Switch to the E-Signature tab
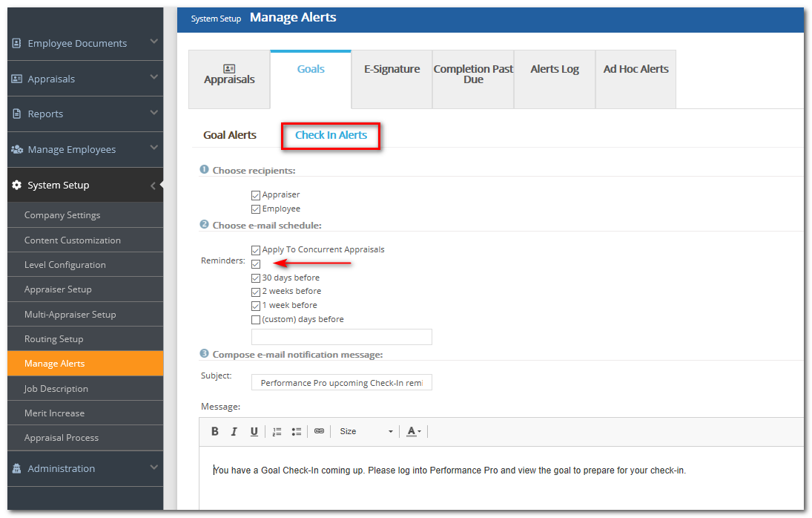This screenshot has height=518, width=812. click(x=392, y=69)
